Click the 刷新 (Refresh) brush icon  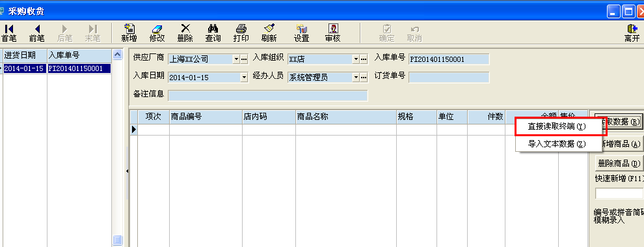(x=269, y=33)
